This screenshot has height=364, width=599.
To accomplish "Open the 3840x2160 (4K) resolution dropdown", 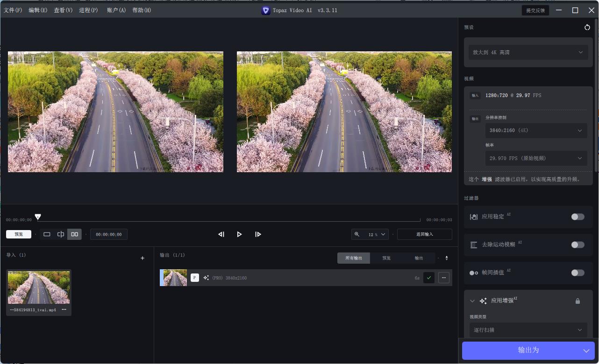I will click(536, 130).
